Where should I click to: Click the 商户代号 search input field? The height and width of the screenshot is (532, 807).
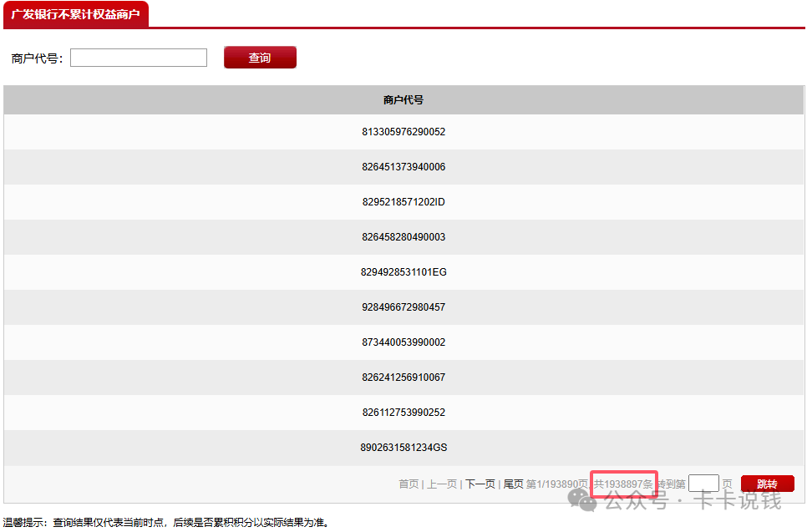point(139,58)
